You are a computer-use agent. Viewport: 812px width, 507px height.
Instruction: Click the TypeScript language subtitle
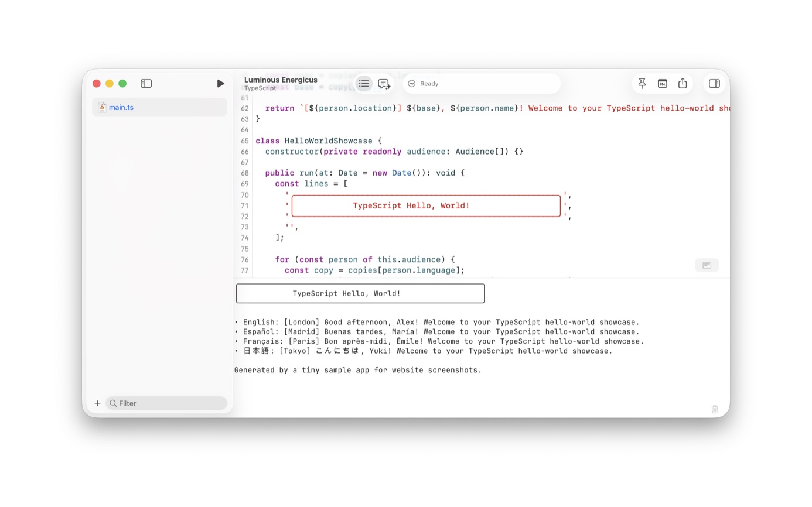pos(260,88)
